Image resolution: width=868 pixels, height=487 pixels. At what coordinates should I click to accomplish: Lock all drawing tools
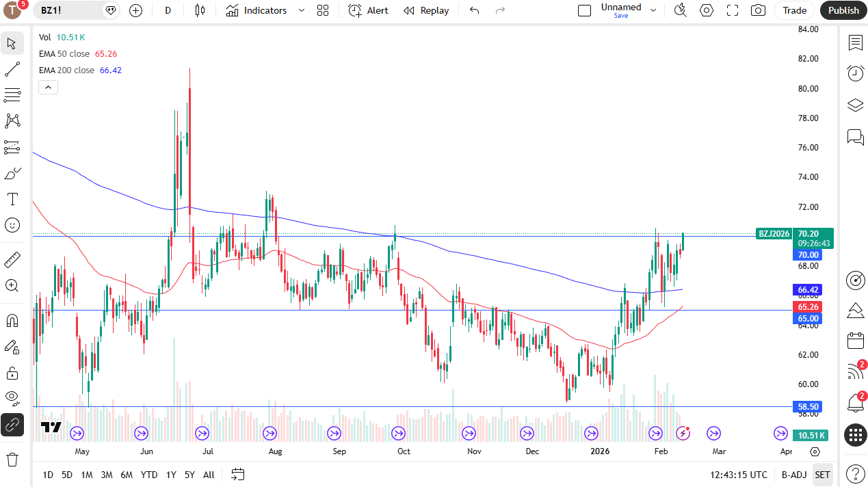[12, 373]
